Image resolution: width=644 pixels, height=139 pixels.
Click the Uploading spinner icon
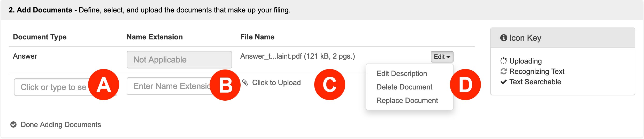click(x=504, y=61)
